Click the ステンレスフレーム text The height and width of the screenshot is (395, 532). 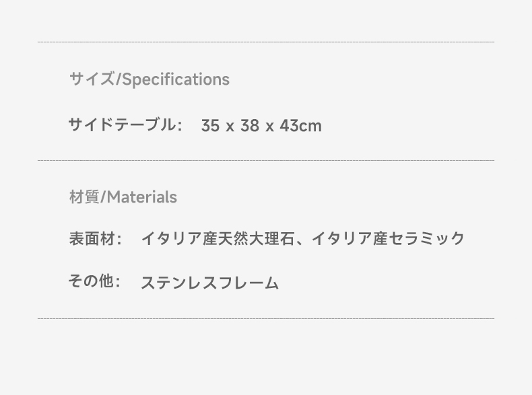pyautogui.click(x=210, y=283)
